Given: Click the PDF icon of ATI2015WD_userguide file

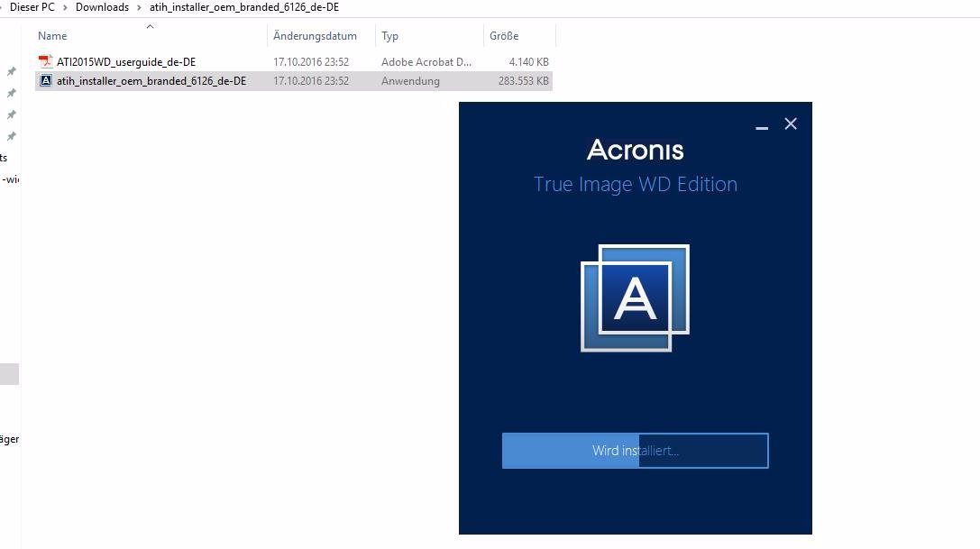Looking at the screenshot, I should click(x=46, y=61).
